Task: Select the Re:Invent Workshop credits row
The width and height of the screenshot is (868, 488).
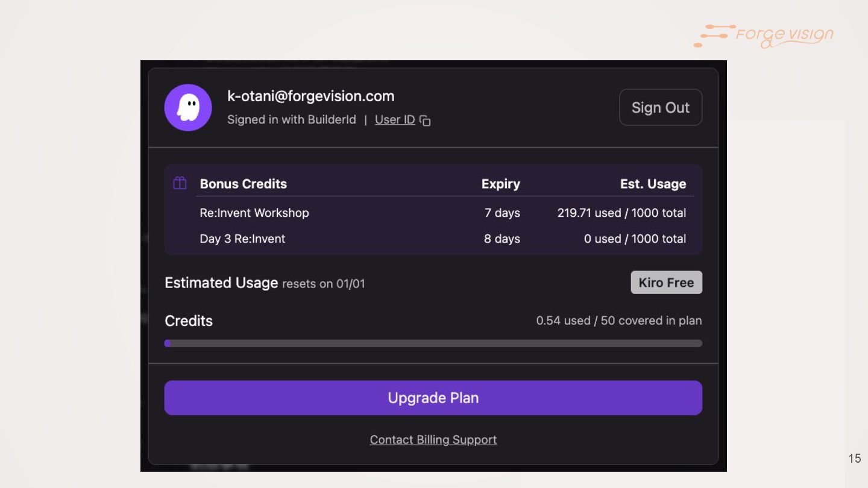Action: point(254,213)
